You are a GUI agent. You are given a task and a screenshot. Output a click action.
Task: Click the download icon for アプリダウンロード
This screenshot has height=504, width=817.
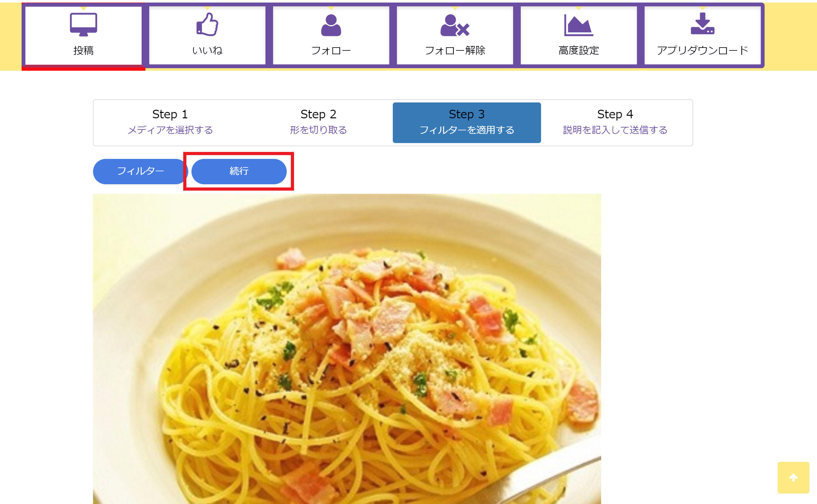pyautogui.click(x=702, y=24)
